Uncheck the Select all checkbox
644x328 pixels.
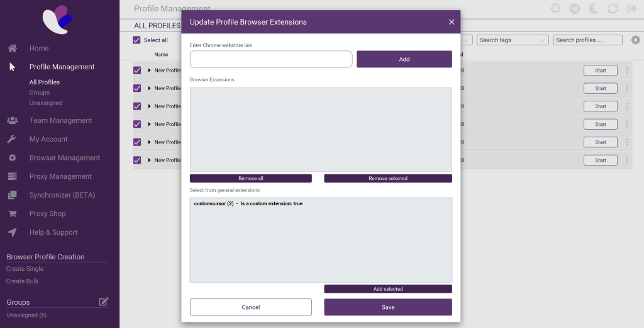pos(137,40)
